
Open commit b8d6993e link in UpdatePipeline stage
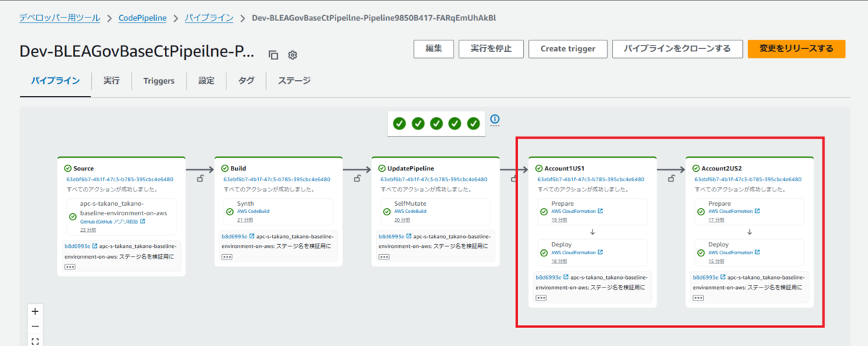[x=391, y=236]
